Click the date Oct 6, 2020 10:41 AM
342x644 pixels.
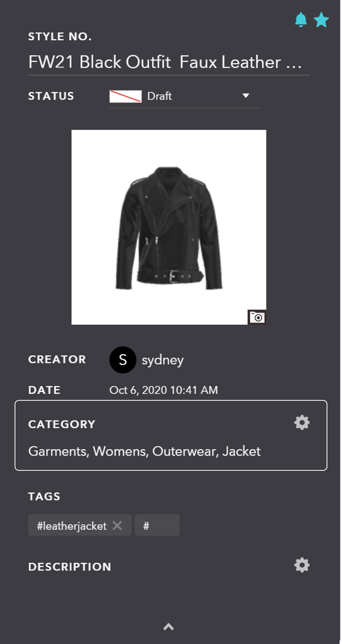coord(163,390)
